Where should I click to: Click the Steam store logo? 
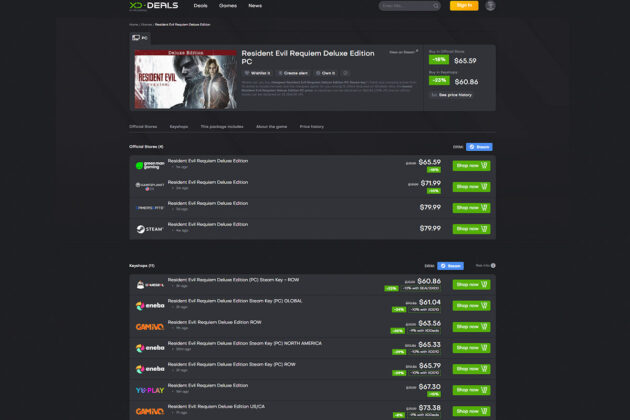click(150, 229)
